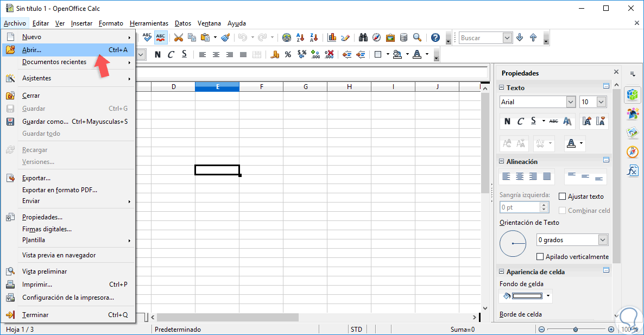Check the Apilado verticalmente checkbox
This screenshot has height=335, width=644.
[540, 257]
